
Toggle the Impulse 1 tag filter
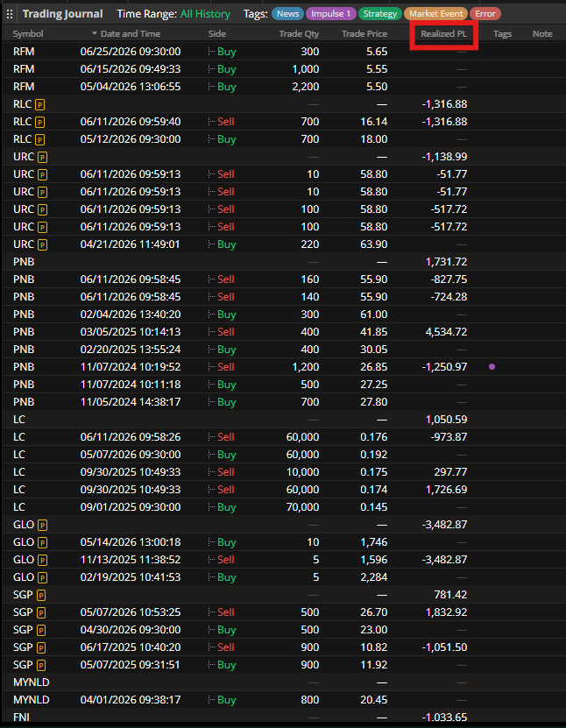coord(331,14)
